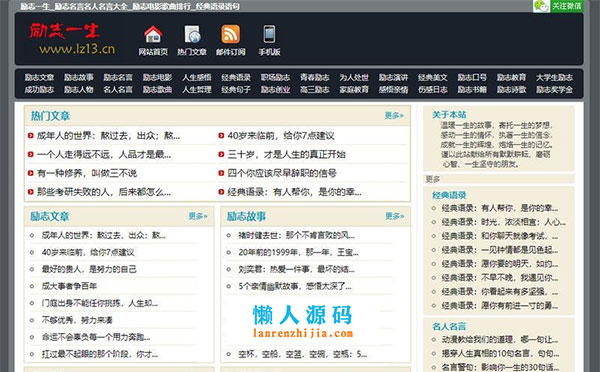Open the 热门文章 document icon in header
This screenshot has height=372, width=600.
[x=192, y=34]
